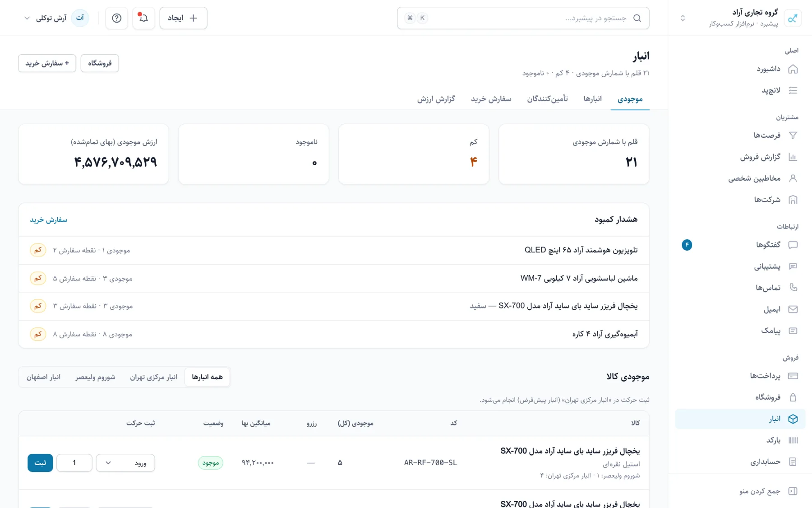Switch to the تأمین‌کنندگان tab
Viewport: 812px width, 508px height.
tap(547, 99)
